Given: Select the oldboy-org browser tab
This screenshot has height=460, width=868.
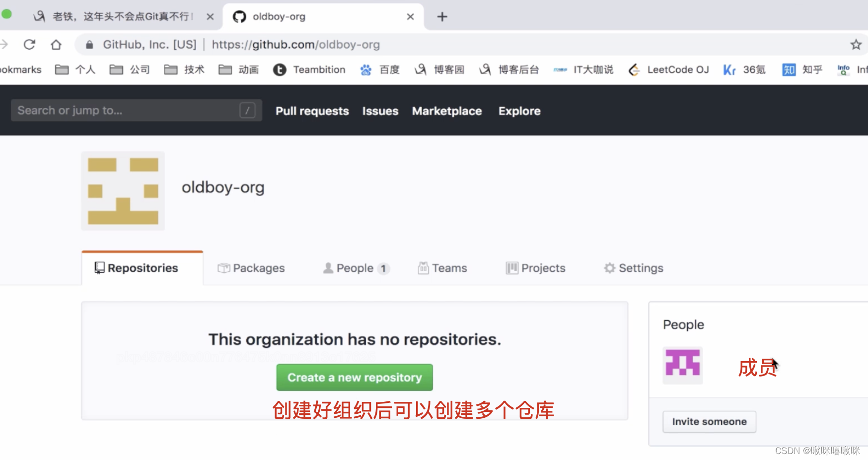Looking at the screenshot, I should tap(323, 17).
